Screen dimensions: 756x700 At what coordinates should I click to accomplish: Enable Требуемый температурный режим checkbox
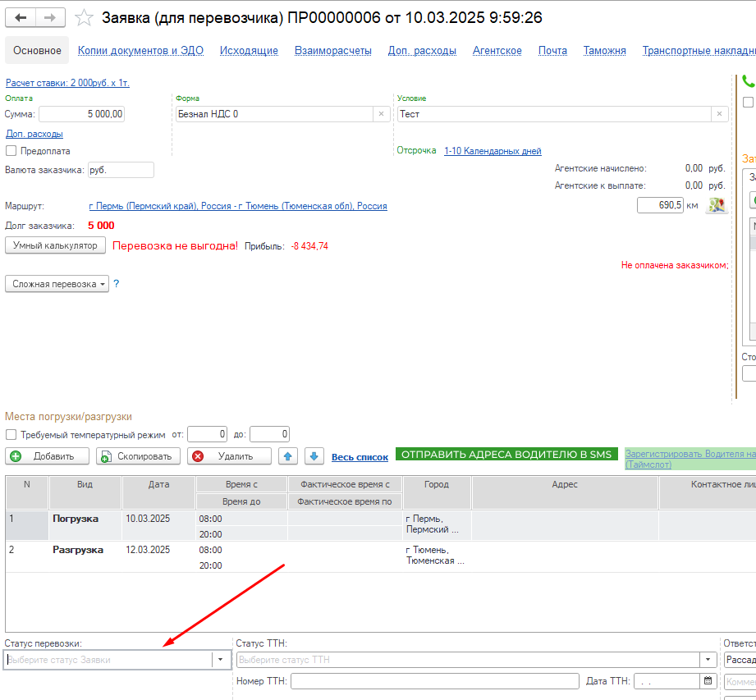click(x=11, y=435)
